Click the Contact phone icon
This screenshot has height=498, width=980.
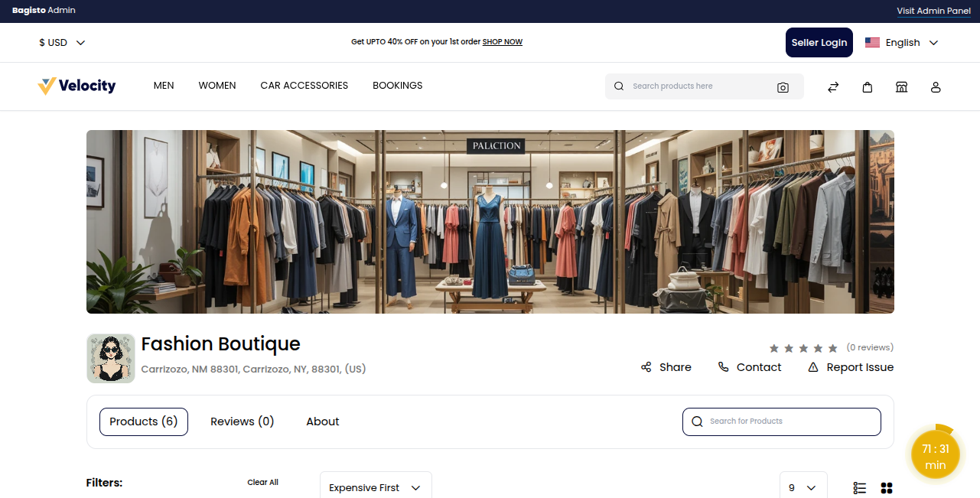(724, 367)
